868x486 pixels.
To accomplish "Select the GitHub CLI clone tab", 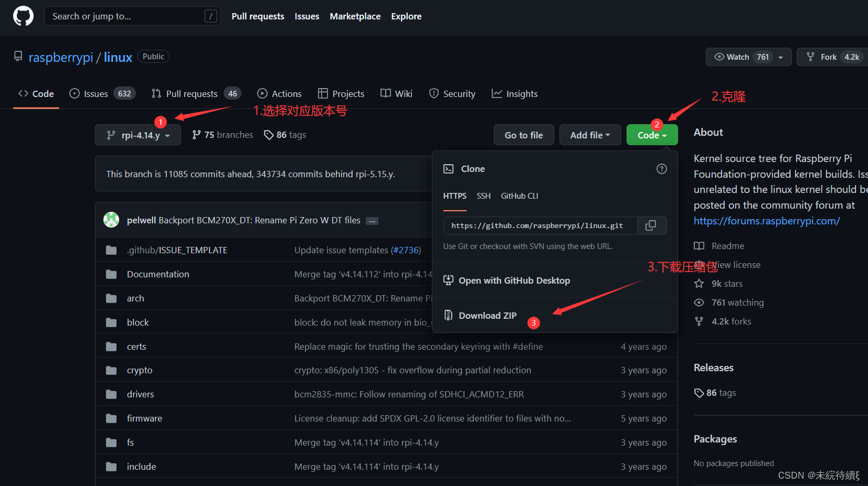I will [520, 196].
